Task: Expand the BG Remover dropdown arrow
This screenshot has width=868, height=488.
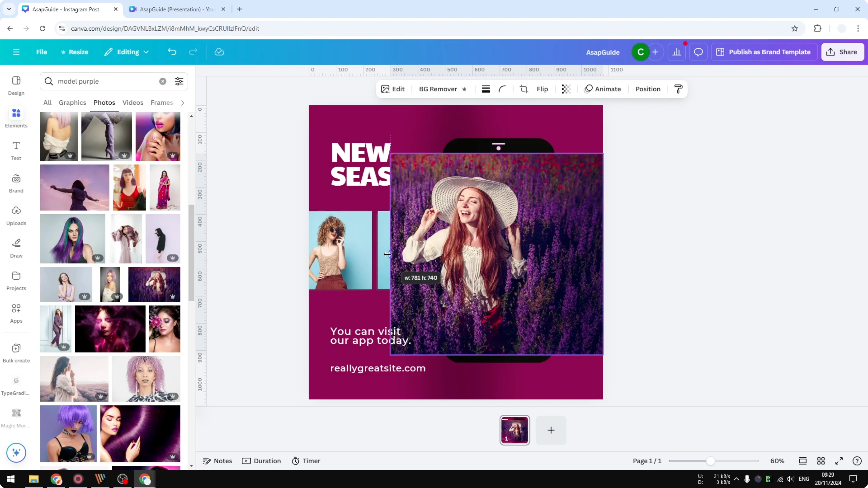Action: (x=465, y=89)
